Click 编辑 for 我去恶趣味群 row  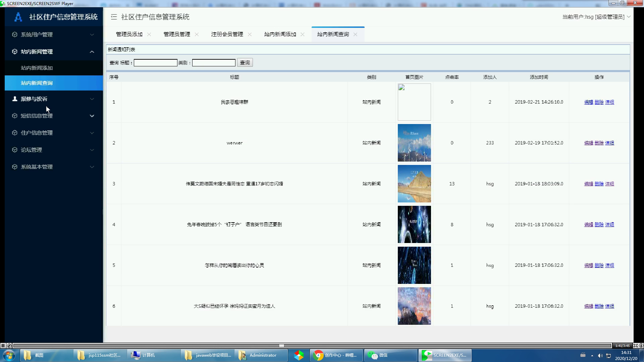point(589,102)
